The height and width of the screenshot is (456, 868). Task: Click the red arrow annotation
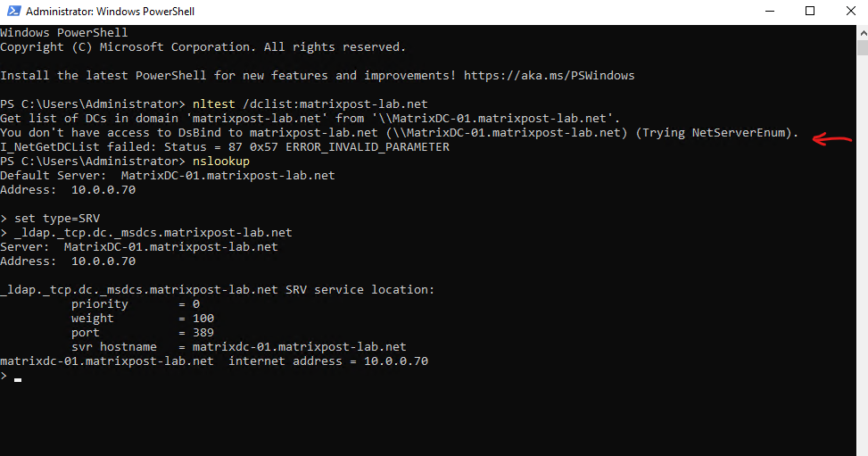coord(831,138)
